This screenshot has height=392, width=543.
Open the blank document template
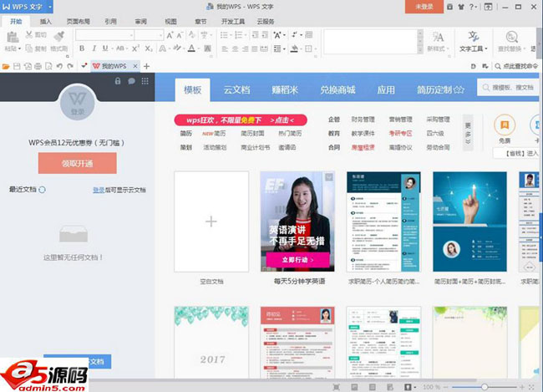point(211,221)
